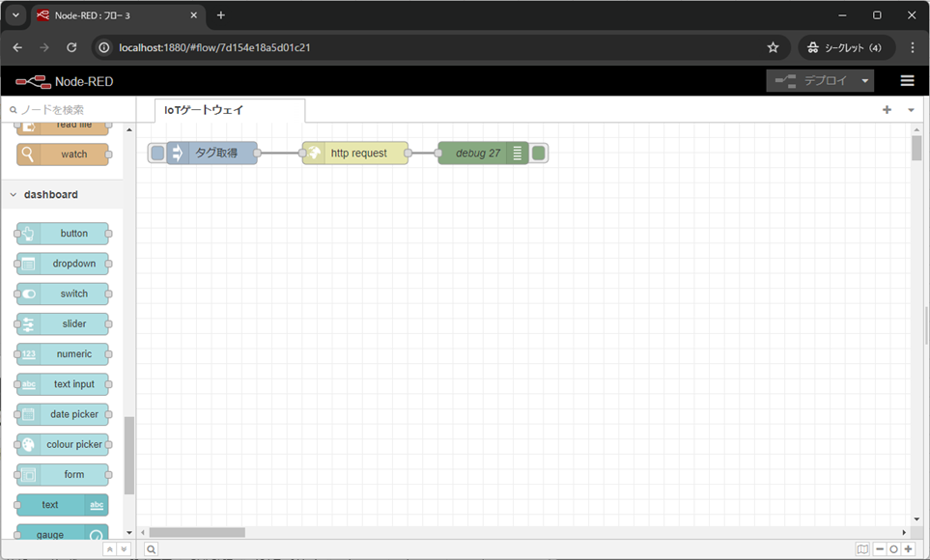View site information for localhost
Image resolution: width=930 pixels, height=560 pixels.
(x=103, y=47)
